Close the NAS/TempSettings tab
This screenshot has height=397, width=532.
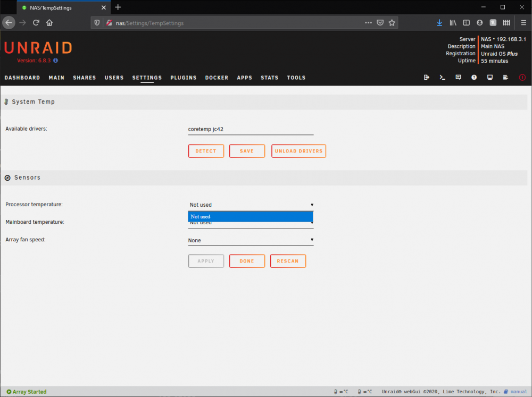[x=104, y=7]
